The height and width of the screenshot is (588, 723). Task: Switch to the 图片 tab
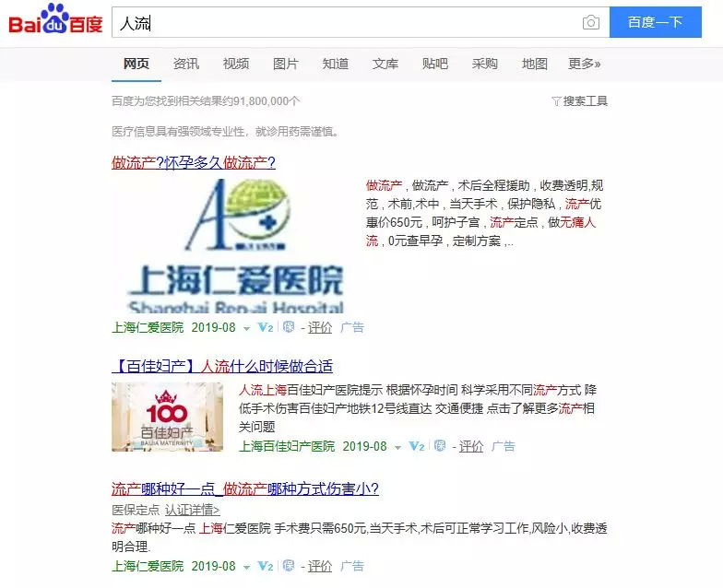[x=286, y=64]
